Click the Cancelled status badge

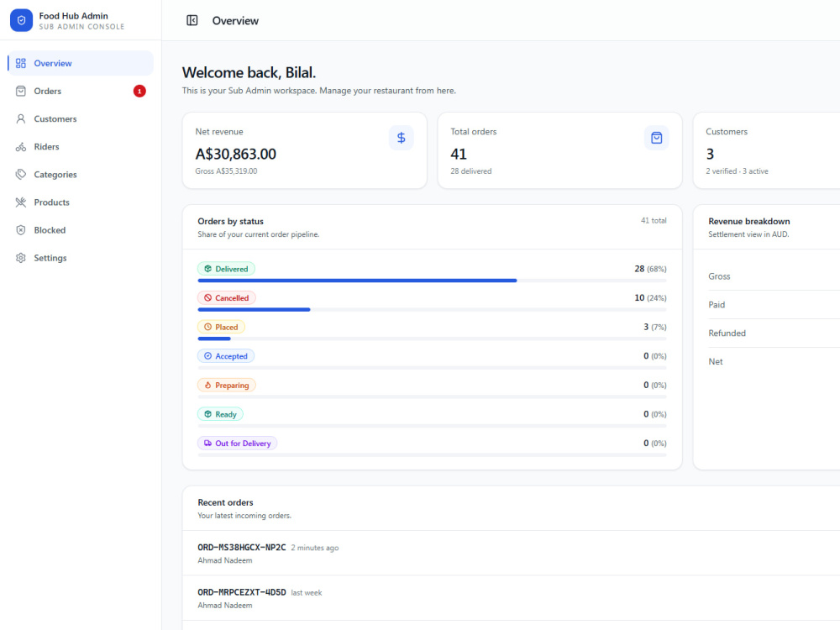[227, 298]
